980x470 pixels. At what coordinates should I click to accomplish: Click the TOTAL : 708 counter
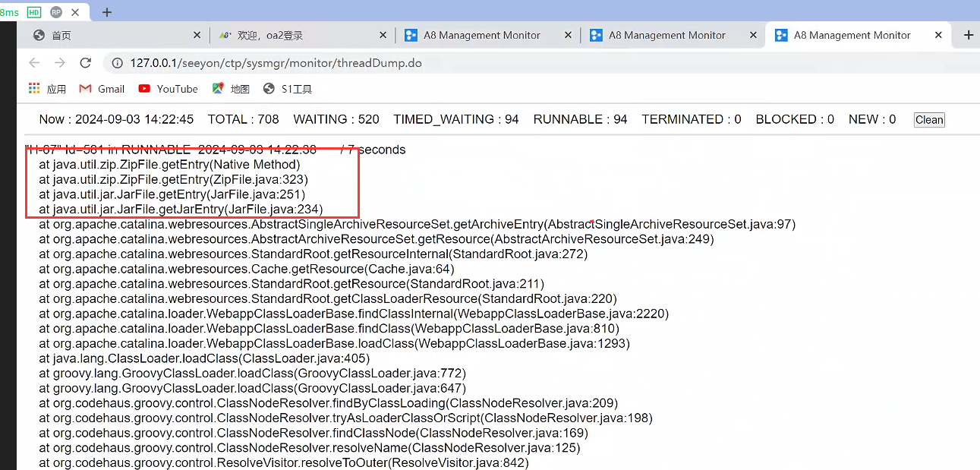244,119
